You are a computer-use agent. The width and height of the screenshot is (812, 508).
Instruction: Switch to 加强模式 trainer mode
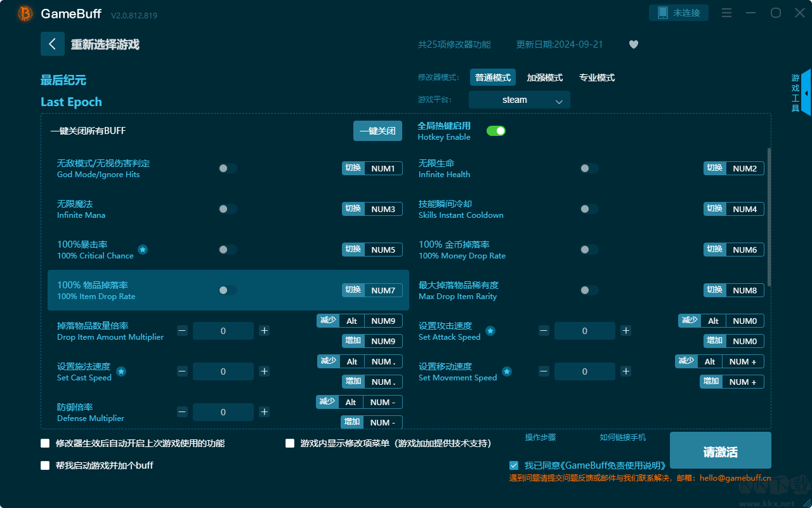pyautogui.click(x=545, y=77)
